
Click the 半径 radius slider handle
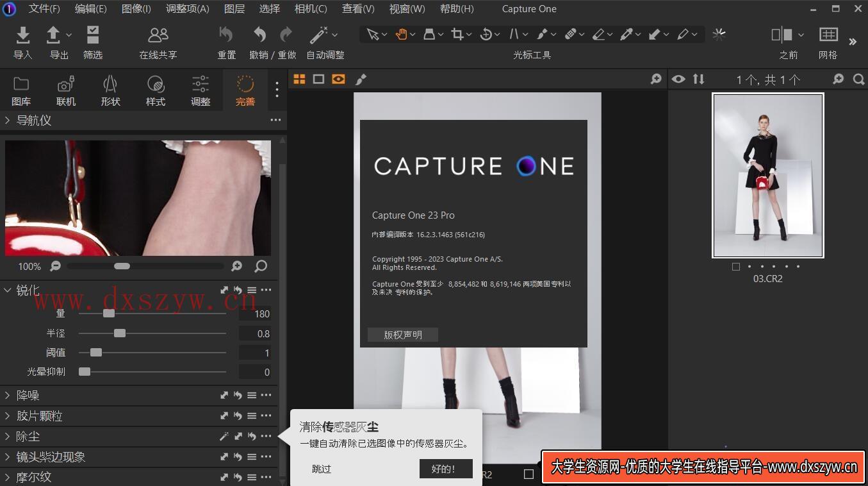(x=120, y=333)
